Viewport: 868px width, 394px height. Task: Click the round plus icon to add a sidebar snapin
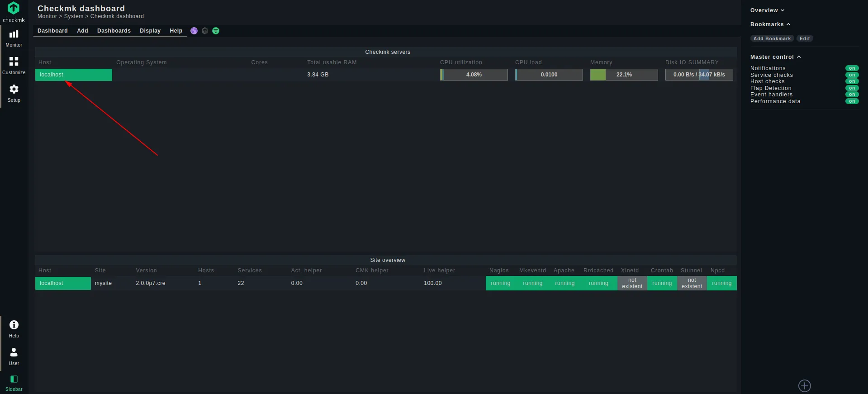(x=805, y=386)
